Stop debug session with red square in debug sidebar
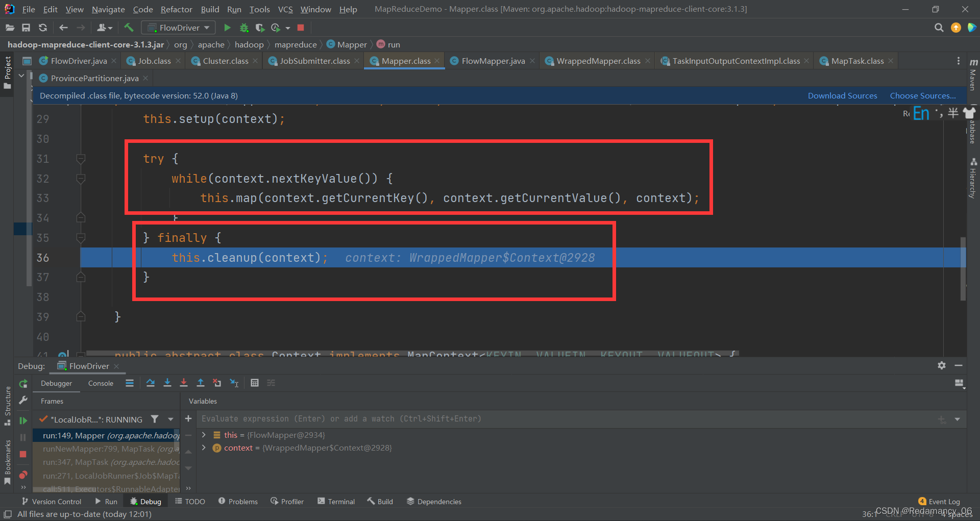 (x=23, y=454)
